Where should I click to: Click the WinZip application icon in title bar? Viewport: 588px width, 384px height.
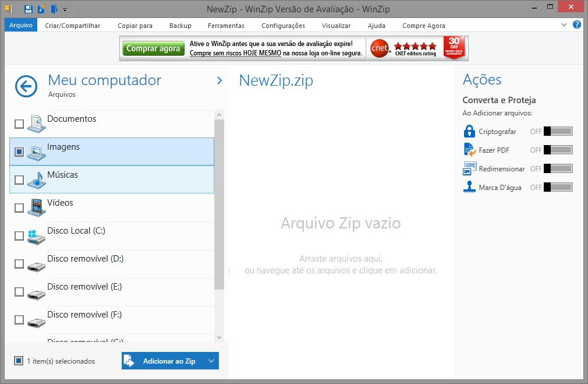[x=9, y=9]
